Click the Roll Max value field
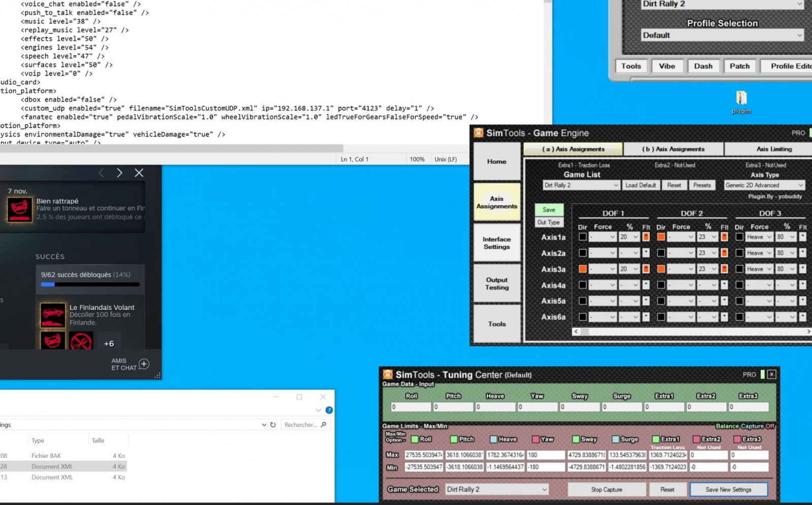The height and width of the screenshot is (505, 812). [x=424, y=455]
